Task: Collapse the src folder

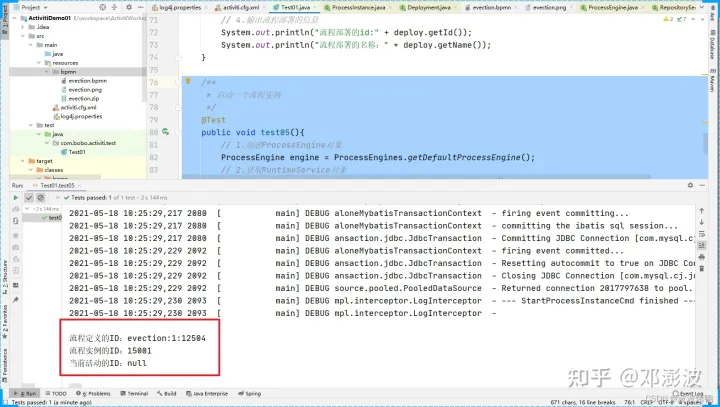Action: click(x=22, y=36)
